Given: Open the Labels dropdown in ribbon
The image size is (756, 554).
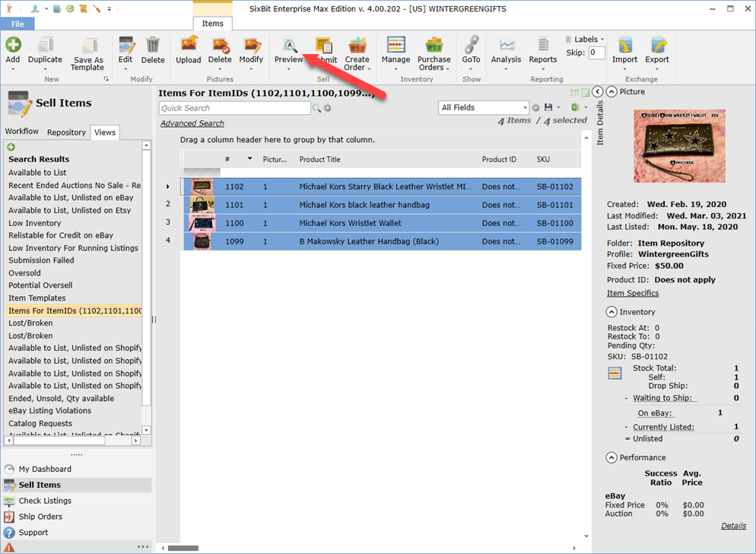Looking at the screenshot, I should pyautogui.click(x=586, y=39).
